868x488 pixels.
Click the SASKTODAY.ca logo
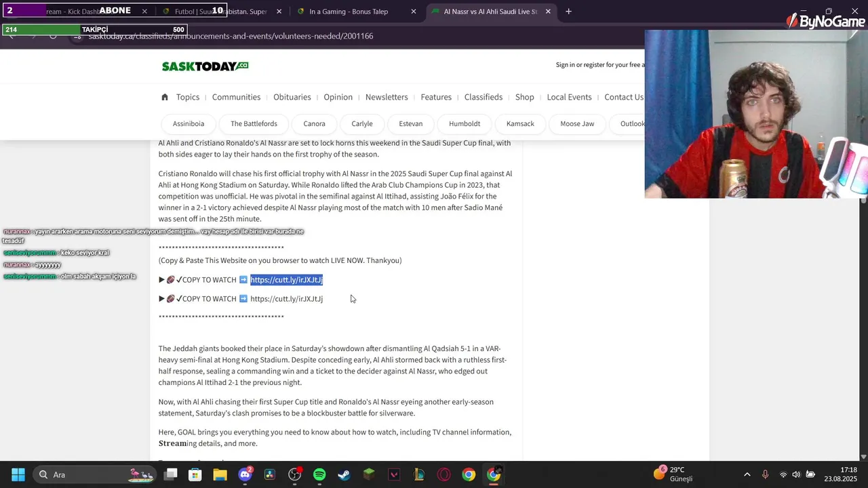(x=205, y=66)
